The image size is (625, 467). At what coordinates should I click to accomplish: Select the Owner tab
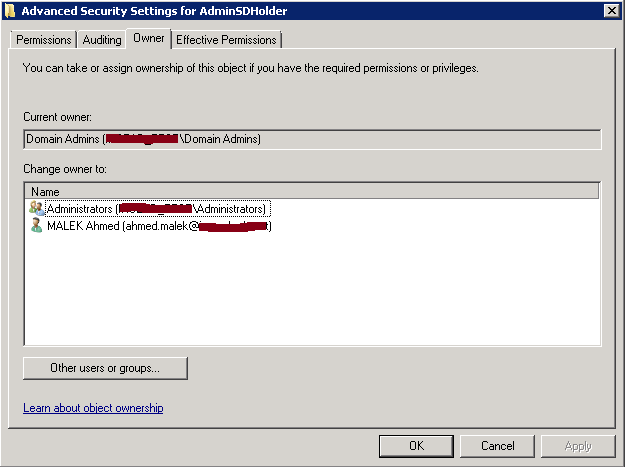click(149, 38)
